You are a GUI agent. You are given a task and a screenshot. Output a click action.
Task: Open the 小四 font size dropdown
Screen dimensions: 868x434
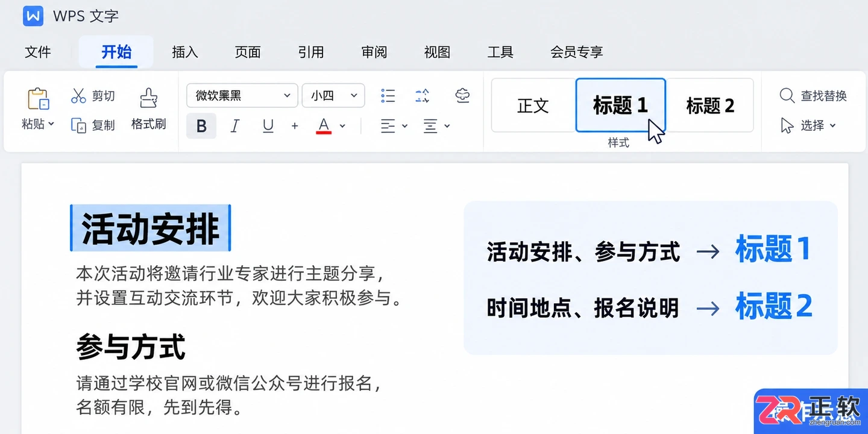[333, 95]
